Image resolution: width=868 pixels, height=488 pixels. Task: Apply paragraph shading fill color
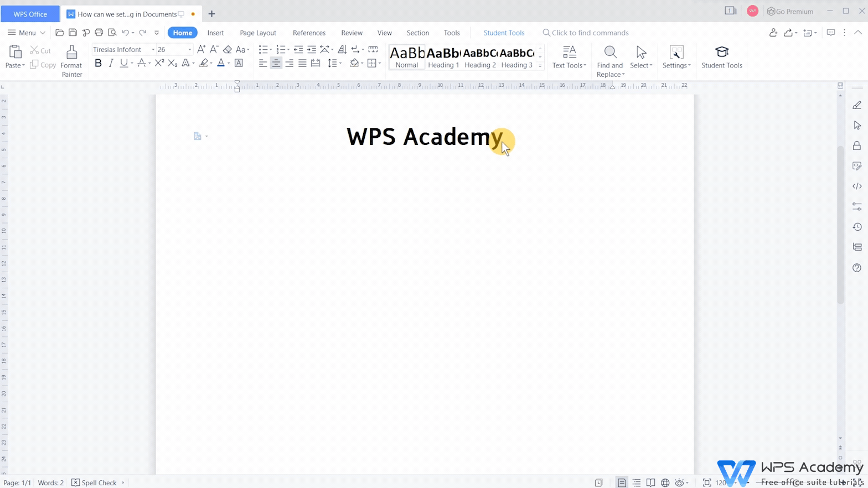click(x=354, y=63)
